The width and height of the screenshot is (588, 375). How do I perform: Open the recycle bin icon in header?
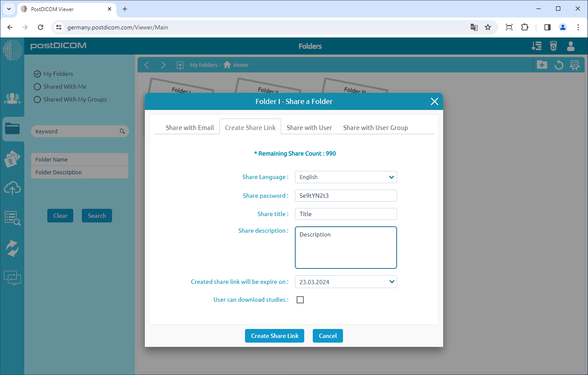click(553, 46)
